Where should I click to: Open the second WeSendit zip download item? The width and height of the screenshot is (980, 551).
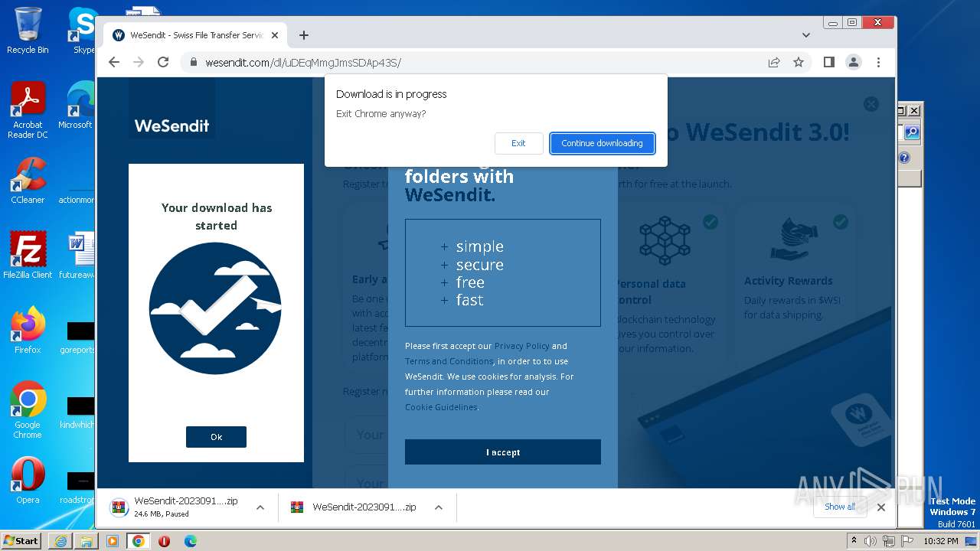pyautogui.click(x=354, y=507)
